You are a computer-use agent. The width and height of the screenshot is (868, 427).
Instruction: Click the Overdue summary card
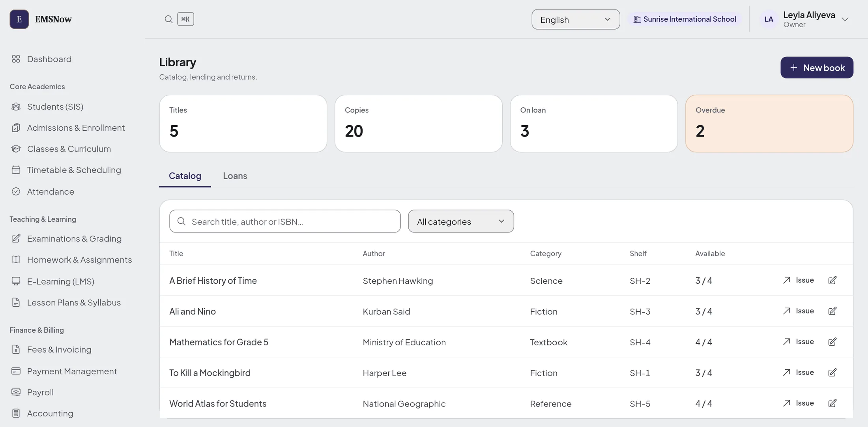click(769, 124)
